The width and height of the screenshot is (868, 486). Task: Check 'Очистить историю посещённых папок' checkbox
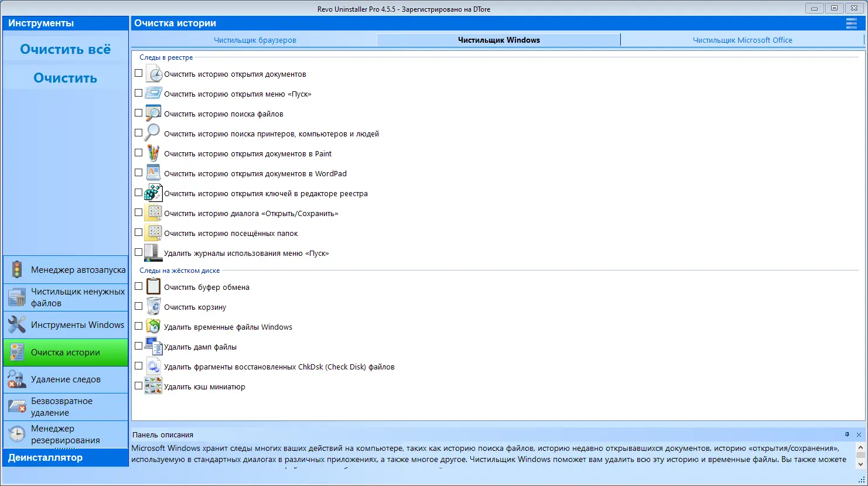[x=139, y=232]
